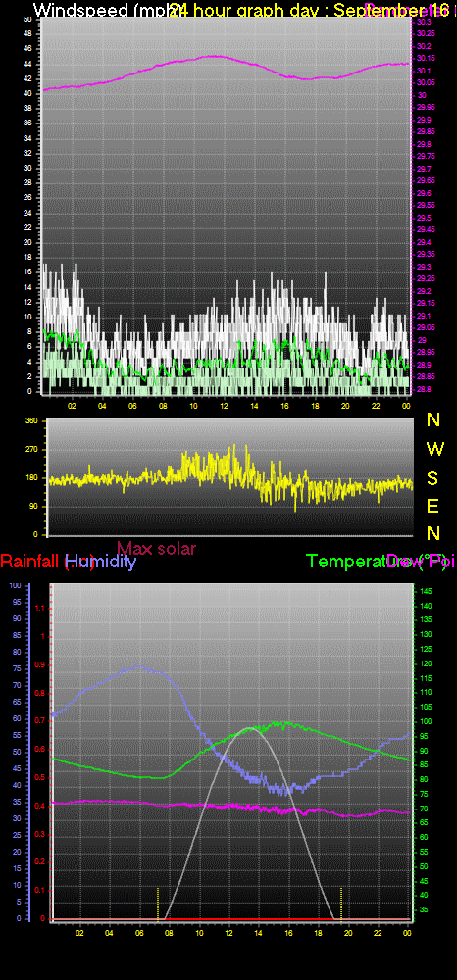Click the 30.2 pressure axis value
The image size is (457, 980).
[424, 46]
